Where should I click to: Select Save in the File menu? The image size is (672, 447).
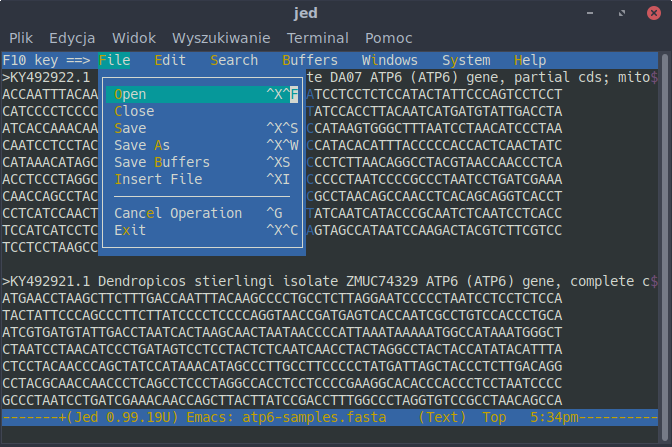130,128
